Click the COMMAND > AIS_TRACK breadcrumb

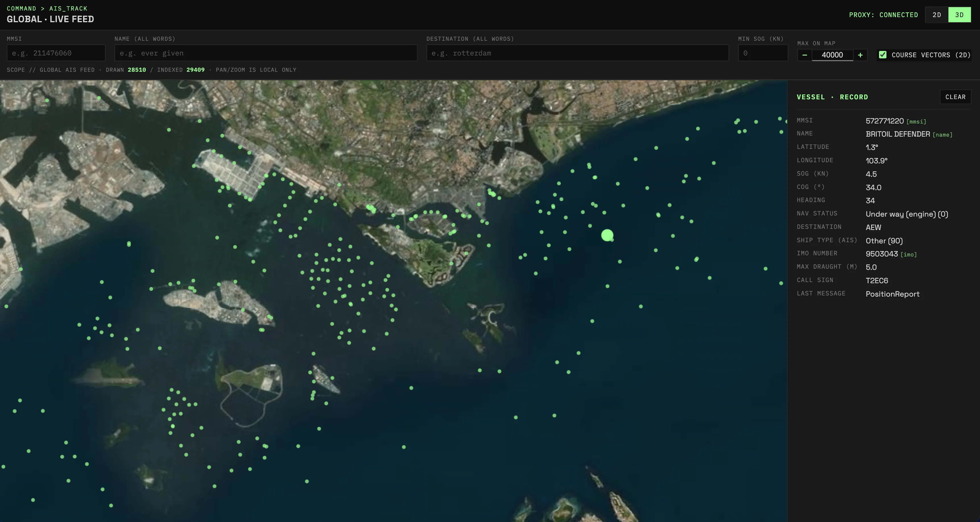point(47,8)
